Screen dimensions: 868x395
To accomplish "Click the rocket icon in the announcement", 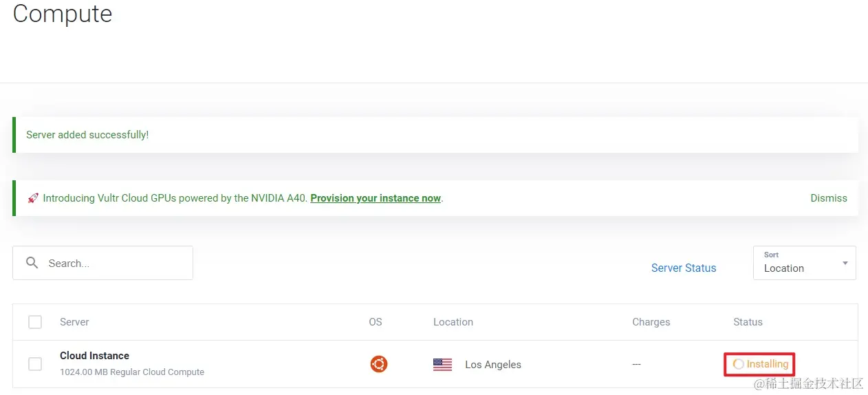I will tap(33, 198).
